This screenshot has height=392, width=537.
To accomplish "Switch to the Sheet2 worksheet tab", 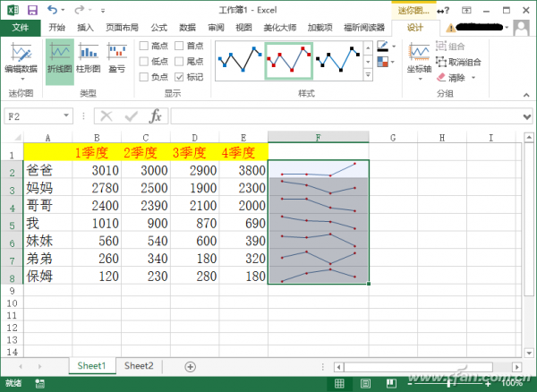I will point(139,366).
